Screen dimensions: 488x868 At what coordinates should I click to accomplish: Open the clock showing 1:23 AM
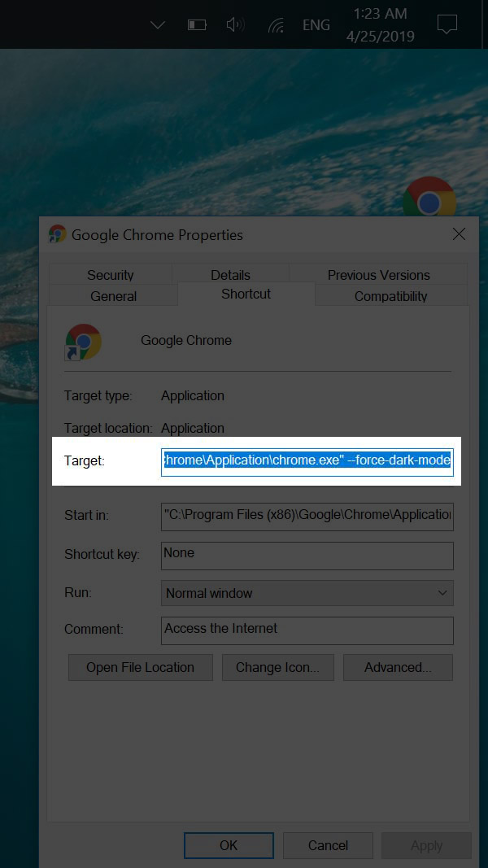(380, 24)
